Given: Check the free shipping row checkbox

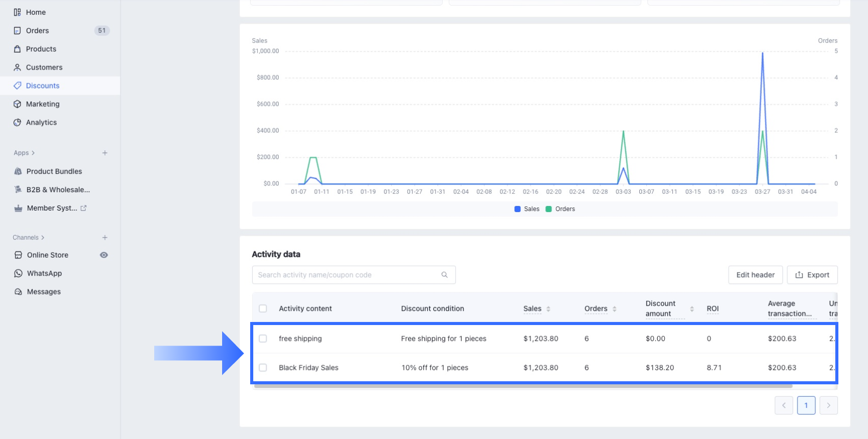Looking at the screenshot, I should tap(263, 338).
